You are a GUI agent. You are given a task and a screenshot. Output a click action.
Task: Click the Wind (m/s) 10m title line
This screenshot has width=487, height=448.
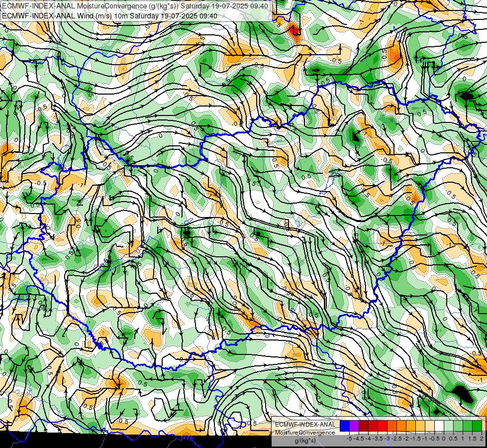[109, 15]
